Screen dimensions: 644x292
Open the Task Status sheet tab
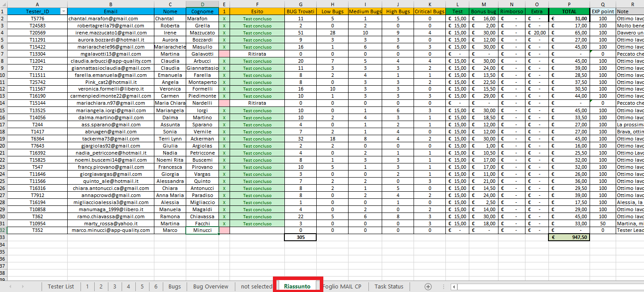coord(389,286)
